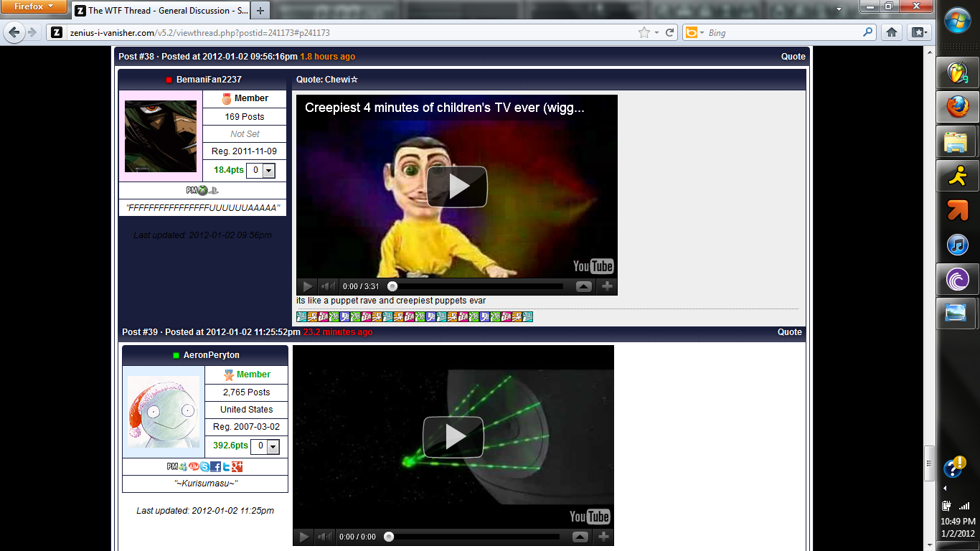
Task: Click AeronPeryton's AIM icon
Action: [x=194, y=466]
